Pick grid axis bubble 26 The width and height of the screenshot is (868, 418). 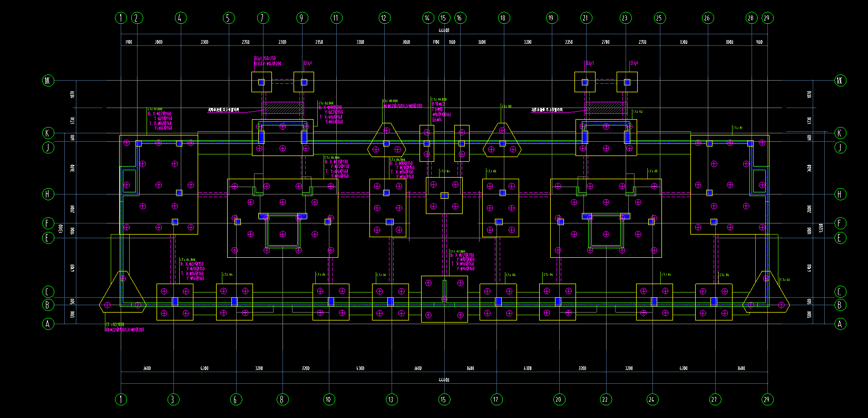[707, 18]
